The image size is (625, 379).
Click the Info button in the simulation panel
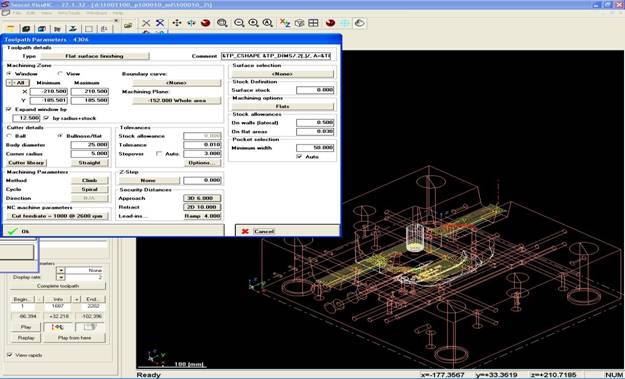pos(58,299)
